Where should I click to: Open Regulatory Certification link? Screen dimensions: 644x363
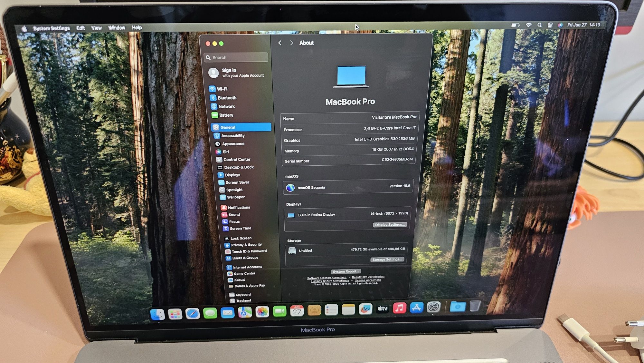[x=368, y=277]
